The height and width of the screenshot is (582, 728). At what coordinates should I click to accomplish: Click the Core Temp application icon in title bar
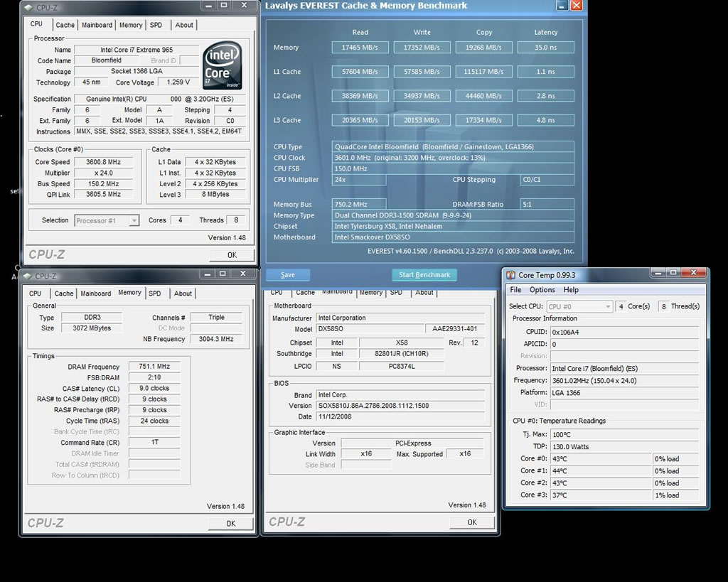tap(510, 275)
